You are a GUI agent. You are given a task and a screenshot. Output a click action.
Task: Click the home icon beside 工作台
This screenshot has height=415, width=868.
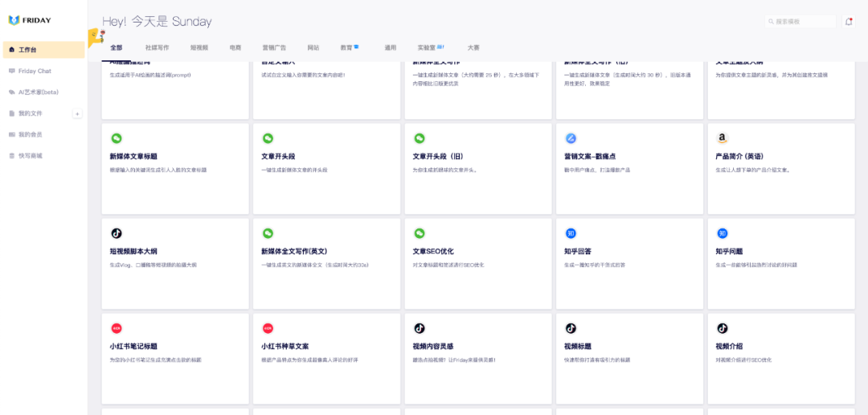11,50
